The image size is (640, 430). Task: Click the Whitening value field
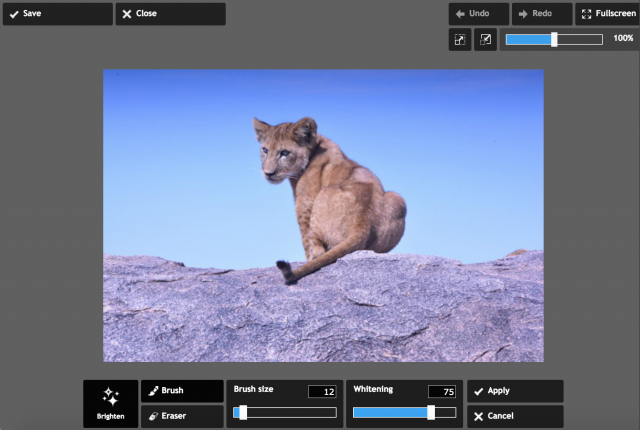click(441, 391)
